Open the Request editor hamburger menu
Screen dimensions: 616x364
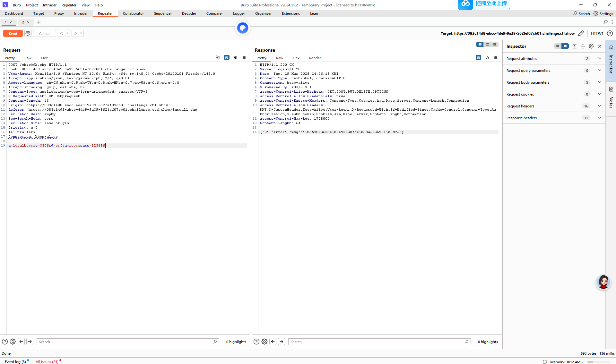coord(244,58)
